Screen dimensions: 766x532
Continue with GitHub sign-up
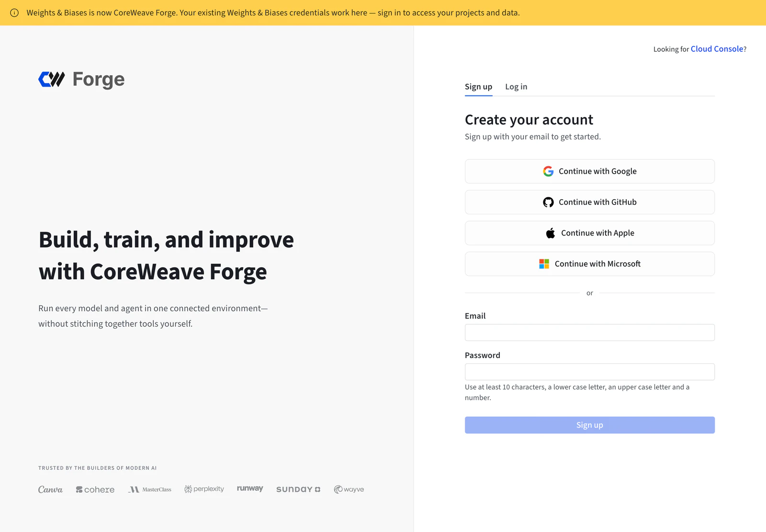[x=590, y=202]
